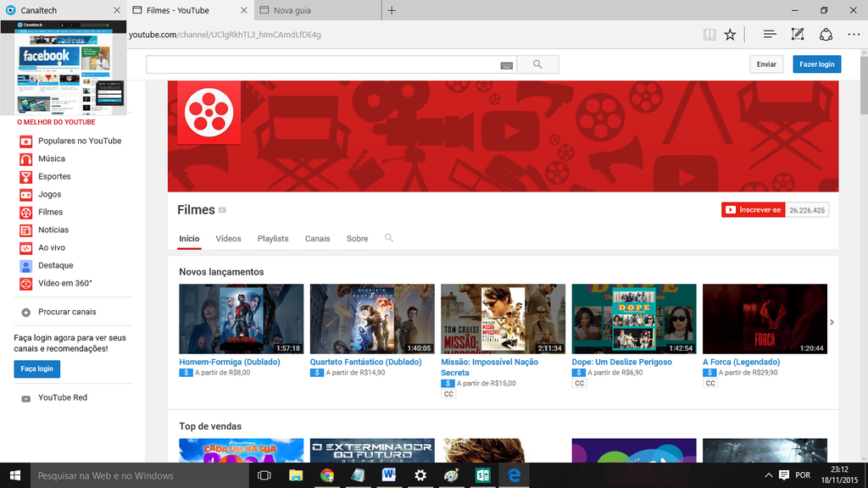Image resolution: width=868 pixels, height=488 pixels.
Task: Open the Exterminador do Futuro thumbnail
Action: pyautogui.click(x=372, y=451)
